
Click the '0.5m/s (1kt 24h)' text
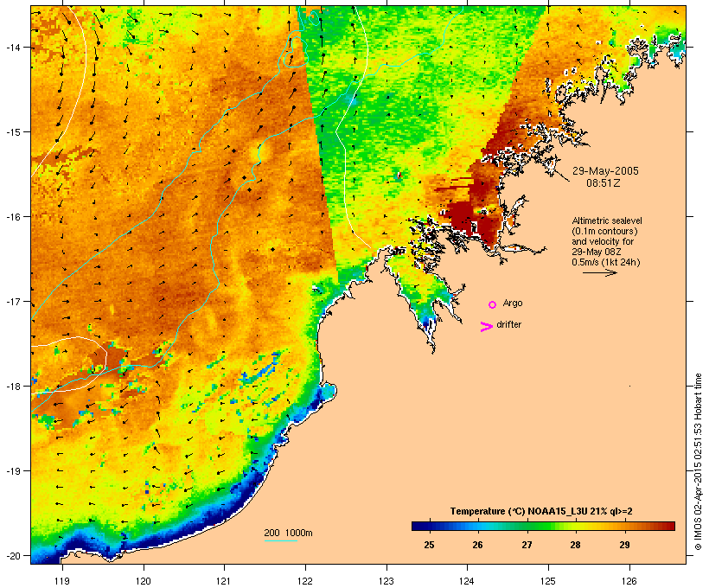point(606,262)
